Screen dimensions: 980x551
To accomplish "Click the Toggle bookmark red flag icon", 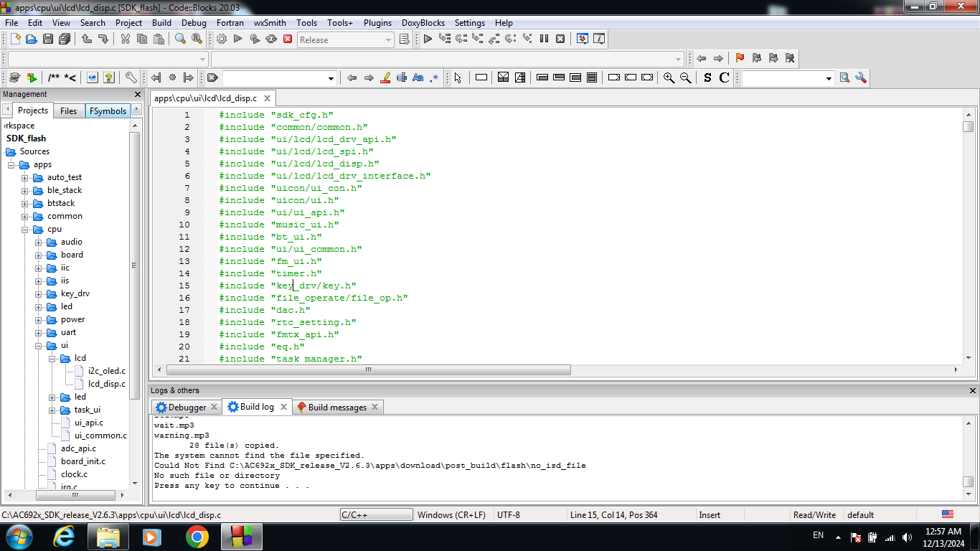I will 740,59.
